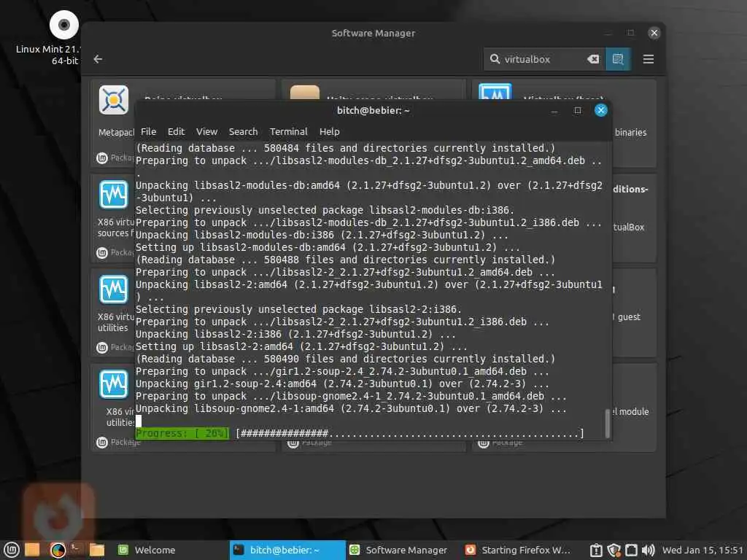Click the Mint Package badge on bottom-left card

point(102,443)
